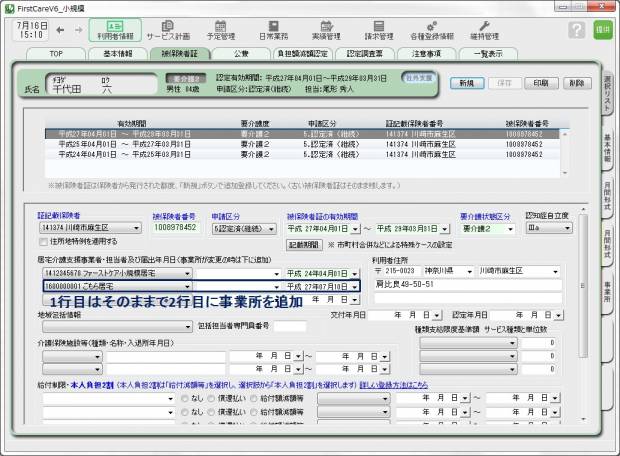Switch to the 公費 tab
Screen dimensions: 620x456
(x=243, y=52)
